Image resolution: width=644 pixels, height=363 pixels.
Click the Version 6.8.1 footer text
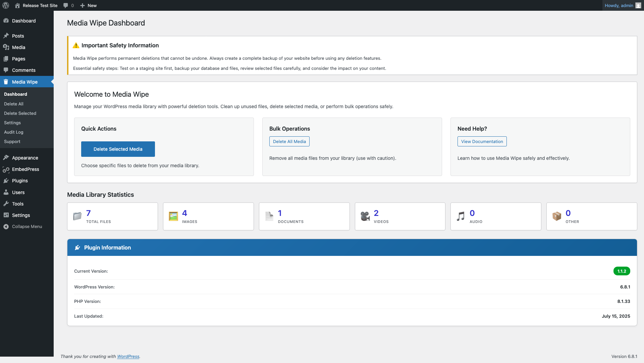click(624, 357)
